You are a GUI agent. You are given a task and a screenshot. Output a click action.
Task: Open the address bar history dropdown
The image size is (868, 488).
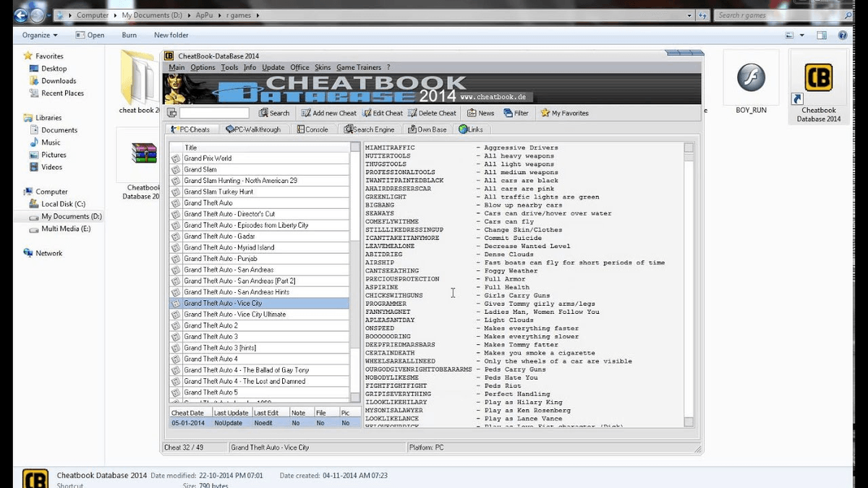tap(688, 14)
